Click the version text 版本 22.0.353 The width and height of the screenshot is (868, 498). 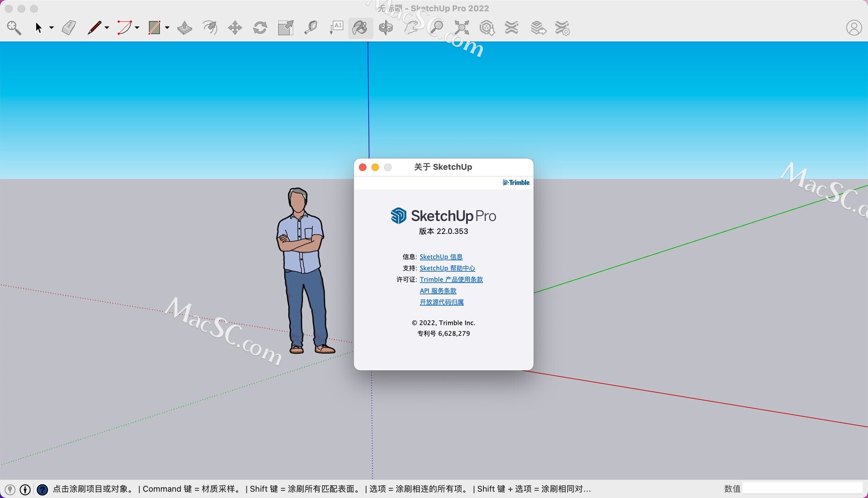(443, 231)
